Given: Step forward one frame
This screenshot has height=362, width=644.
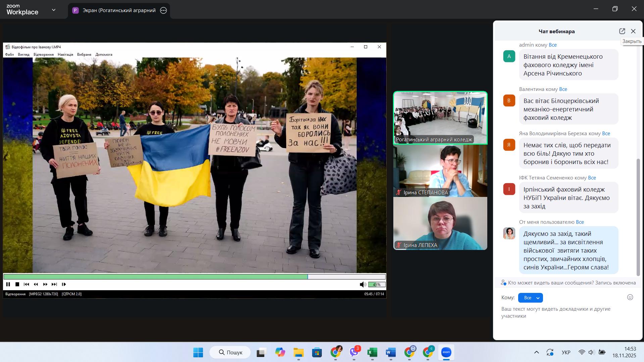Looking at the screenshot, I should (x=64, y=285).
